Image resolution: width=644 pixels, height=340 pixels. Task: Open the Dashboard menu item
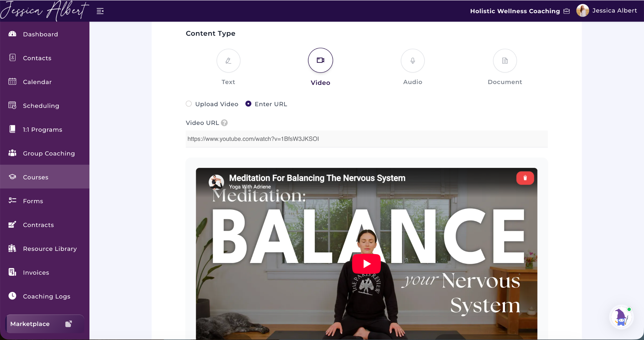[x=45, y=34]
